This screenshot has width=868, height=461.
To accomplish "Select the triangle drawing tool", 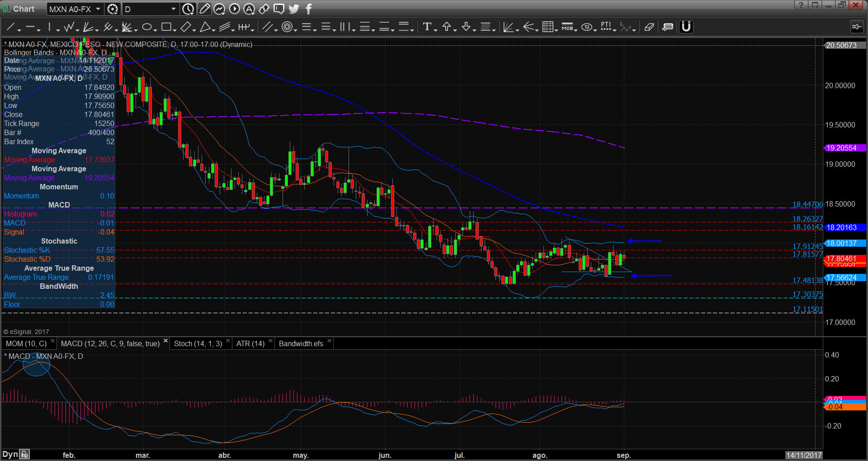I will (x=205, y=27).
